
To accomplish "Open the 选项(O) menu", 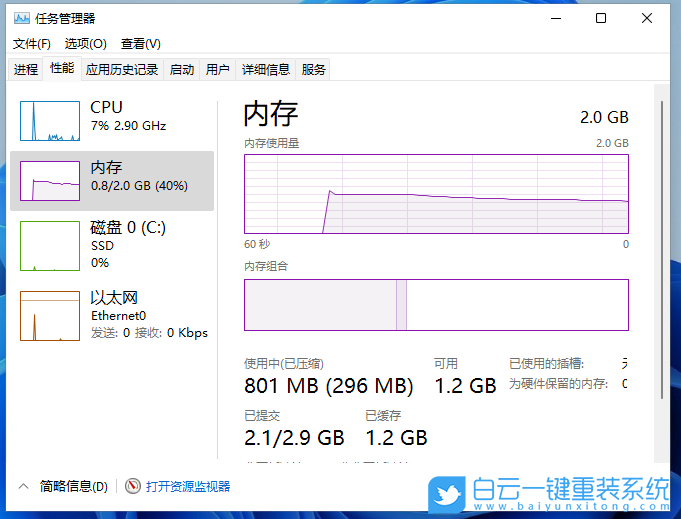I will tap(85, 44).
